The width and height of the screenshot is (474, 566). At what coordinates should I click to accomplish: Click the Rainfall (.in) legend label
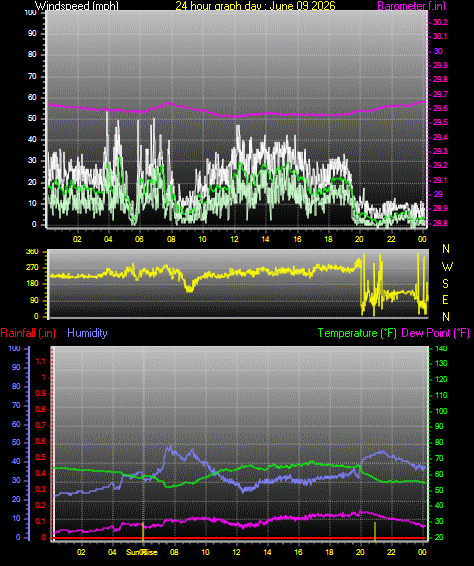click(28, 333)
